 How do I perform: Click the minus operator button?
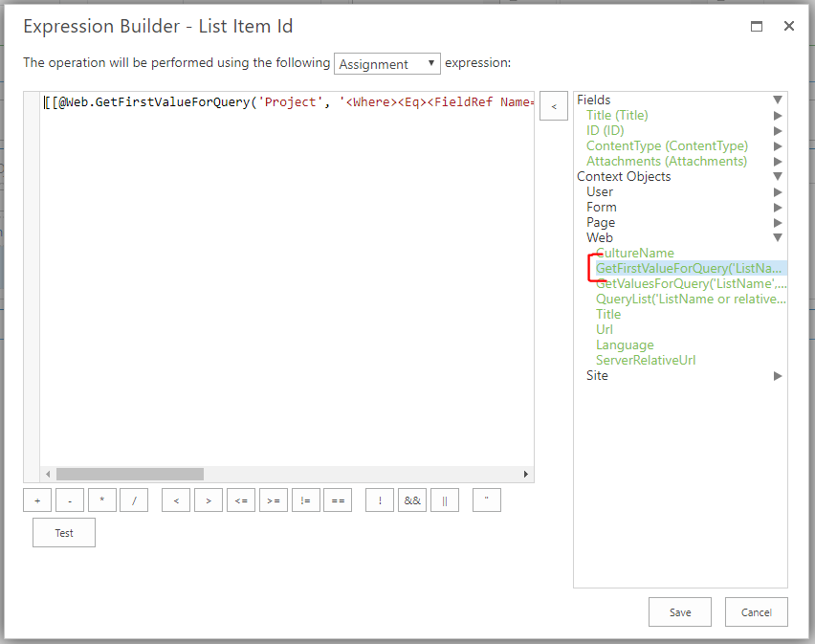coord(70,500)
